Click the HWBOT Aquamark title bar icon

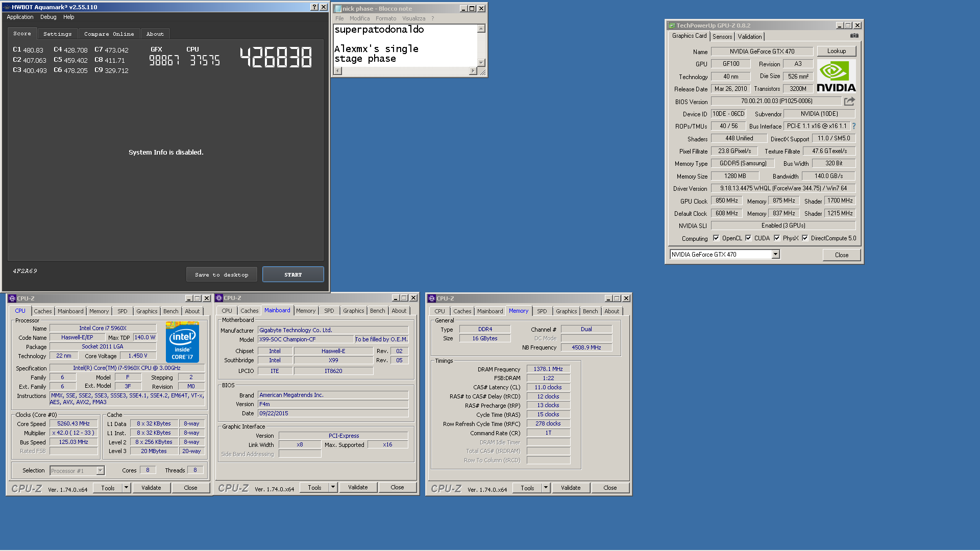(7, 7)
